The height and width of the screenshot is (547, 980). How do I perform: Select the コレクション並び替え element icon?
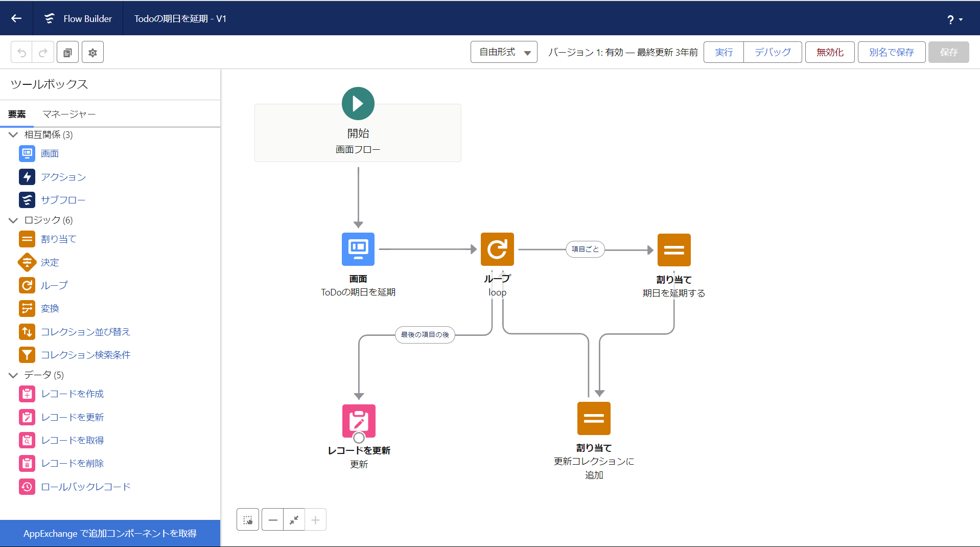click(27, 332)
